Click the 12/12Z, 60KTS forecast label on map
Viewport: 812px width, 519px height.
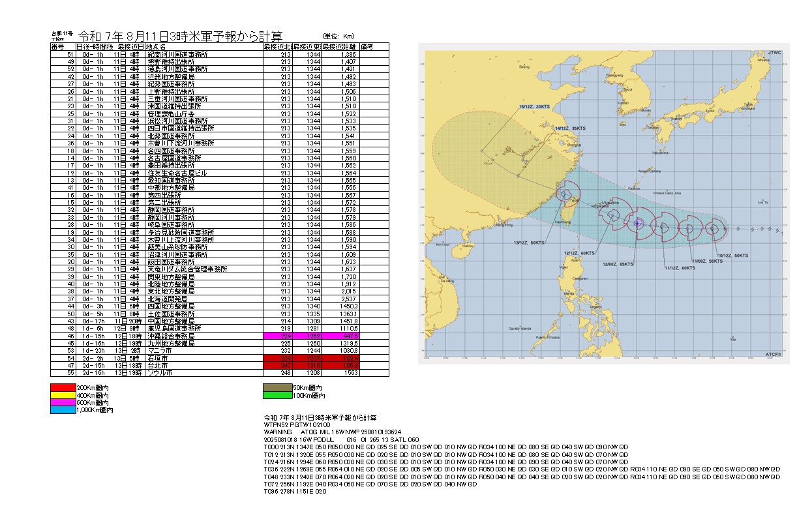point(580,253)
